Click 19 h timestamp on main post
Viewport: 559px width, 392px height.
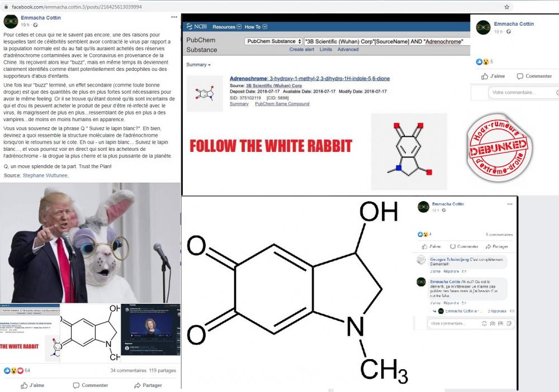[25, 25]
